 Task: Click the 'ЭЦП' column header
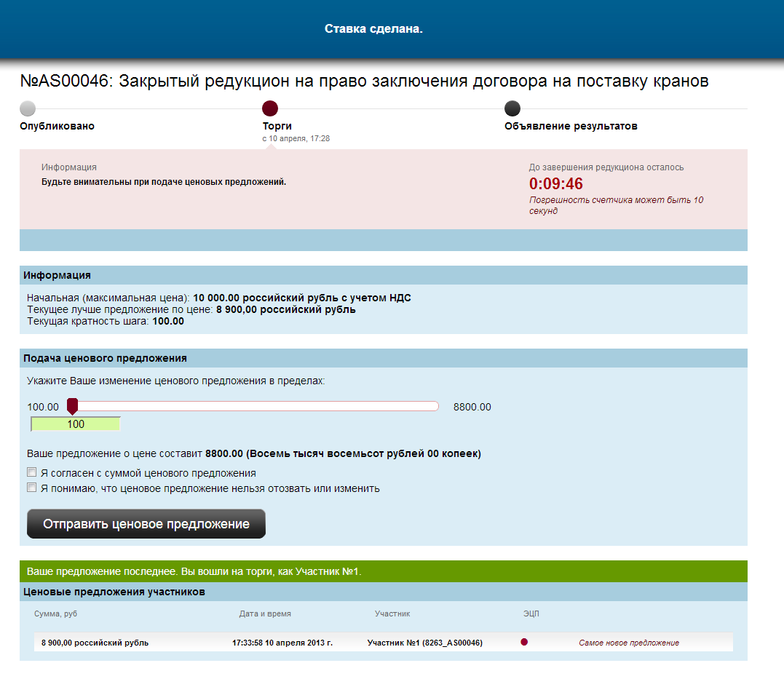pyautogui.click(x=531, y=614)
